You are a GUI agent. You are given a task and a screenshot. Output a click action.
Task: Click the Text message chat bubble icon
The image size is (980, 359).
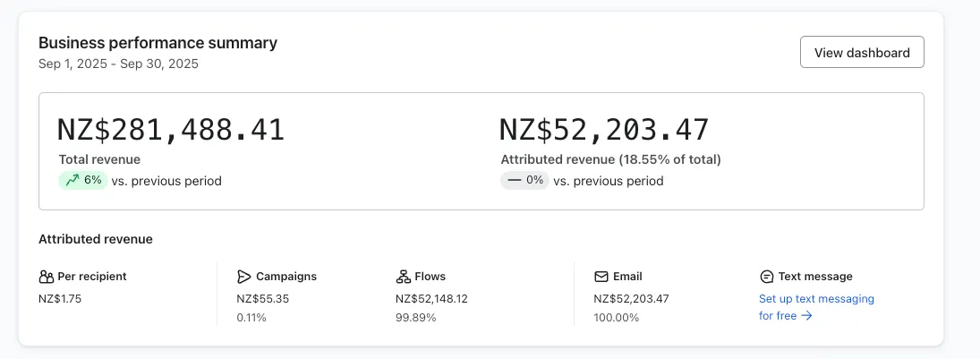766,277
